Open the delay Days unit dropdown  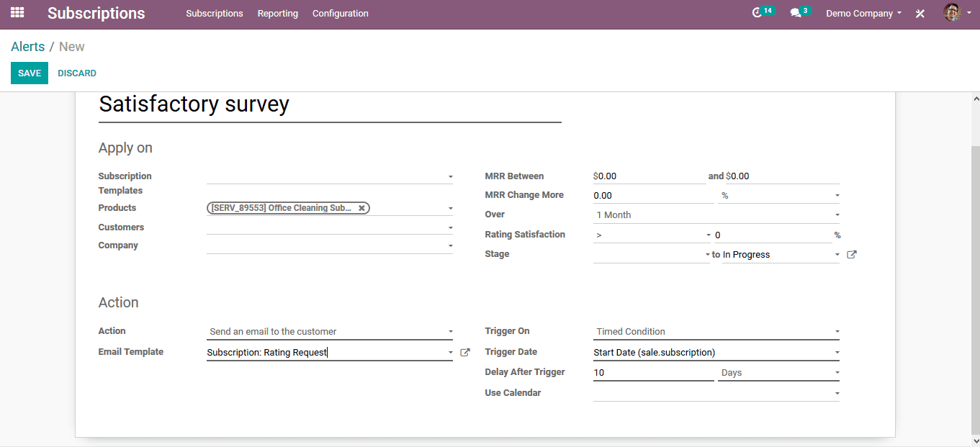pyautogui.click(x=778, y=373)
